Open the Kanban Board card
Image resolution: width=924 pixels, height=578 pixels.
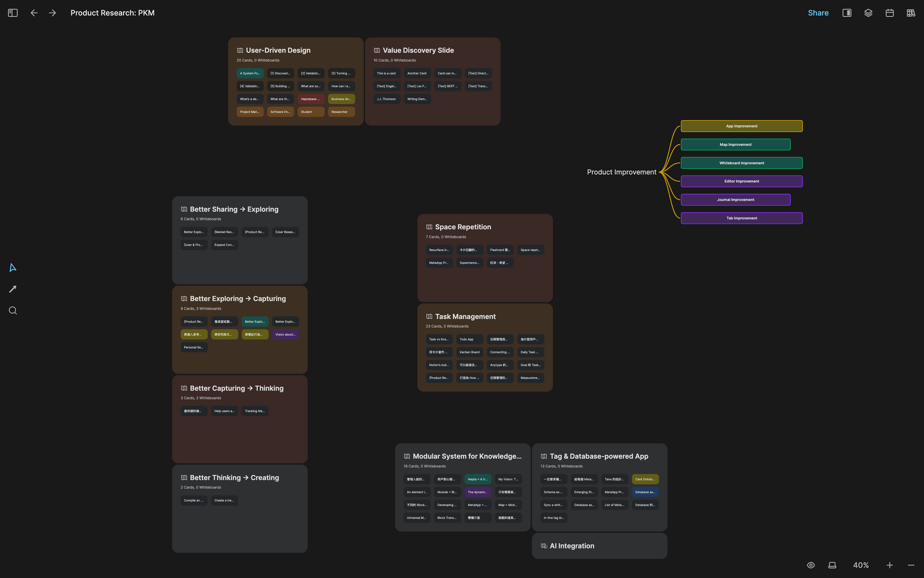(469, 352)
